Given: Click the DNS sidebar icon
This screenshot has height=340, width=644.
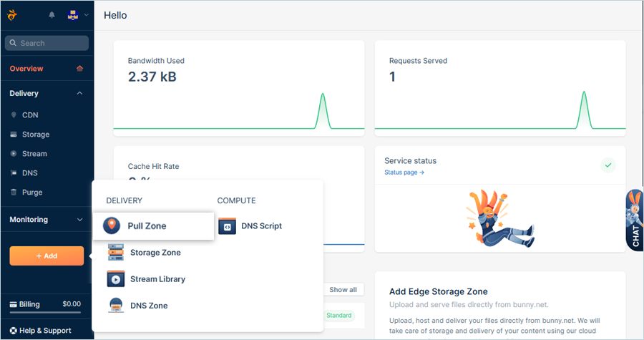Looking at the screenshot, I should (14, 173).
